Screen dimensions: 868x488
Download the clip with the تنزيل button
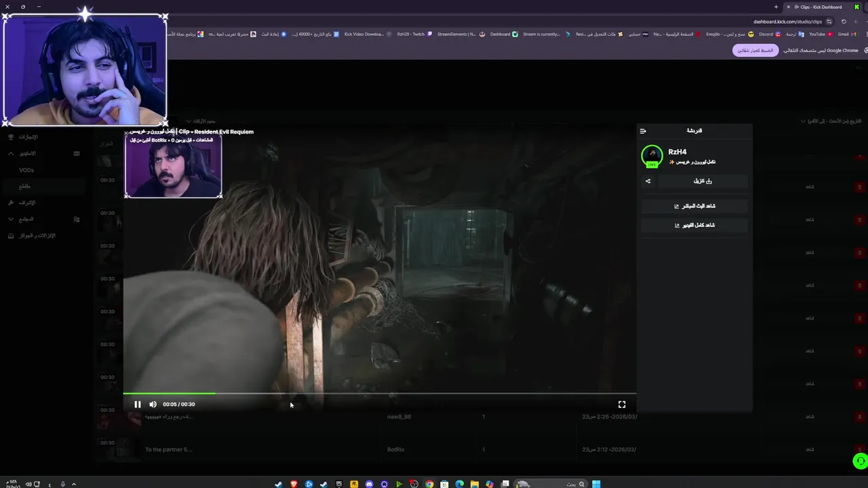click(703, 181)
